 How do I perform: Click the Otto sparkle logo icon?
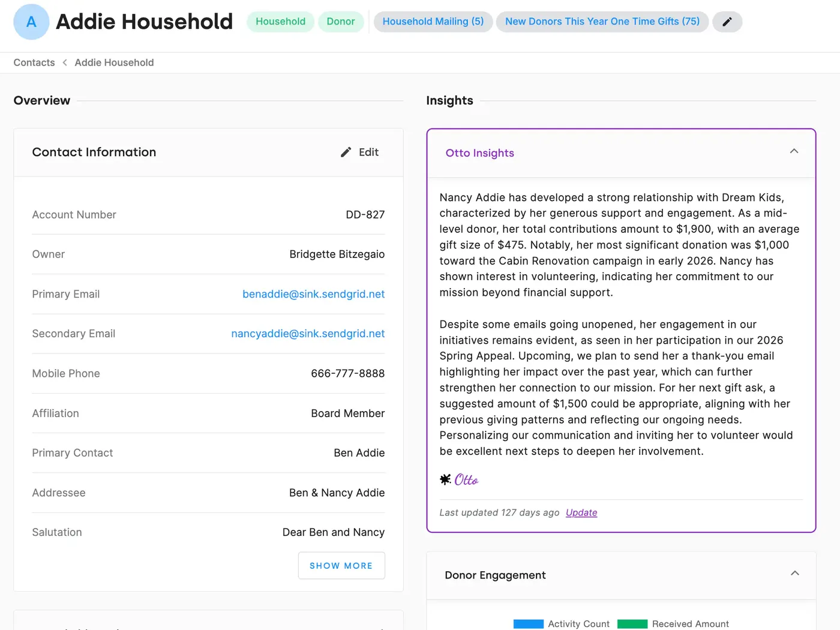[x=445, y=479]
